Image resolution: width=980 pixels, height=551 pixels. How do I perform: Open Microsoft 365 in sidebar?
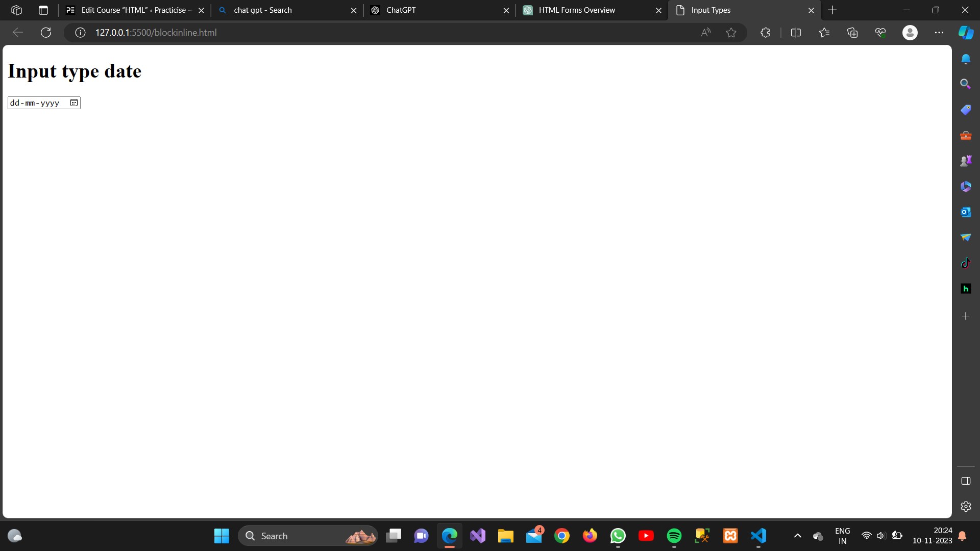(966, 187)
